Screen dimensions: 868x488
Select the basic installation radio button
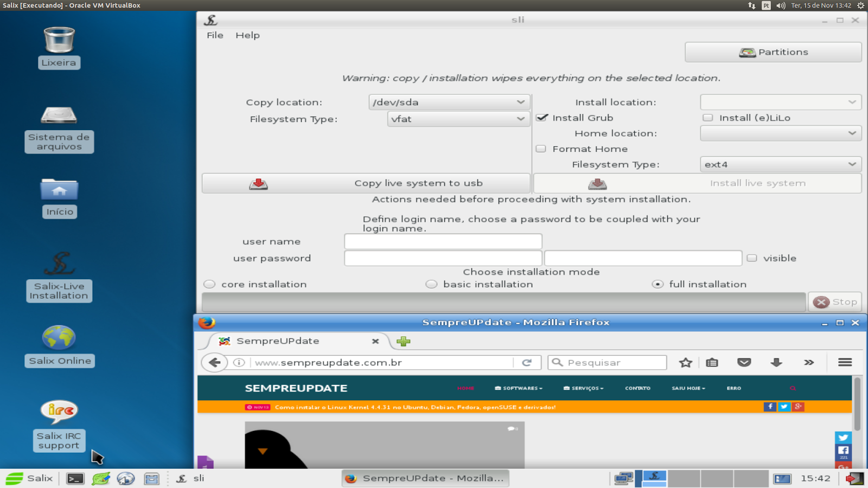(431, 284)
